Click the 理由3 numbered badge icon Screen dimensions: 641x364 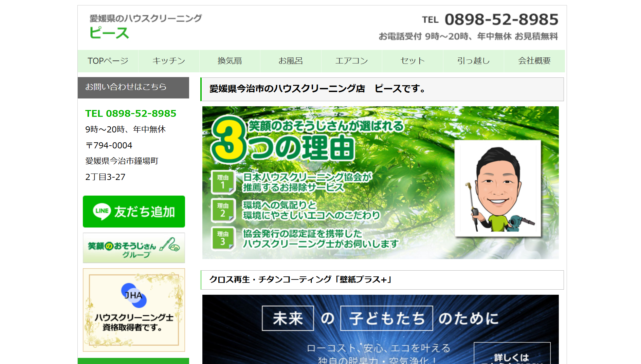coord(223,238)
